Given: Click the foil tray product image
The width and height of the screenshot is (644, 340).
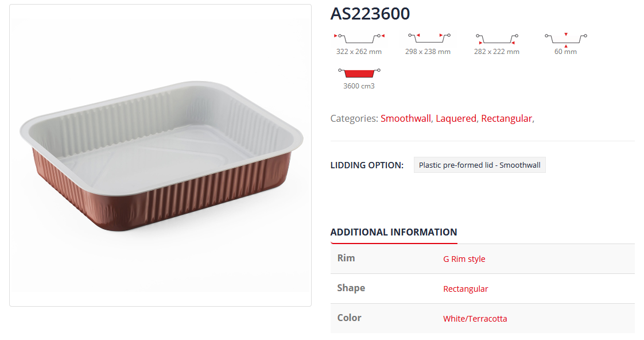Looking at the screenshot, I should 161,155.
